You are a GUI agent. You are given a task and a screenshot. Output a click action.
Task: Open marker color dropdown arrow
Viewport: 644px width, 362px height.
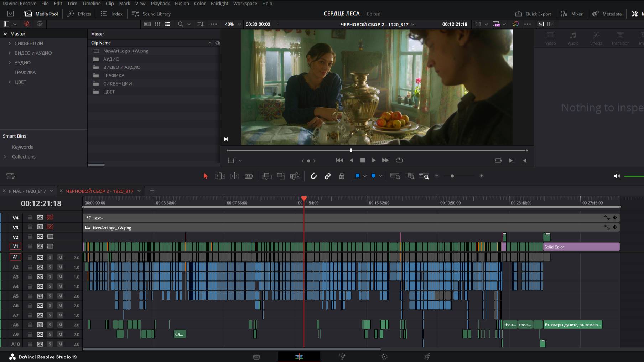pos(380,176)
